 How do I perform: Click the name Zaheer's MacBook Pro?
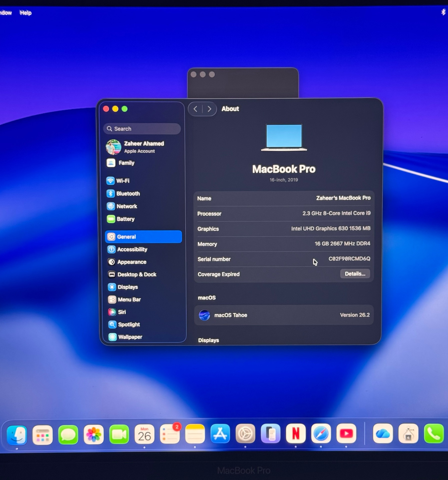click(343, 198)
